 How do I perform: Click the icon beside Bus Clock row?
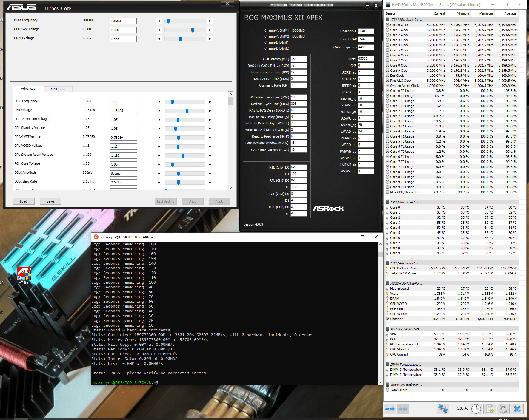click(387, 75)
